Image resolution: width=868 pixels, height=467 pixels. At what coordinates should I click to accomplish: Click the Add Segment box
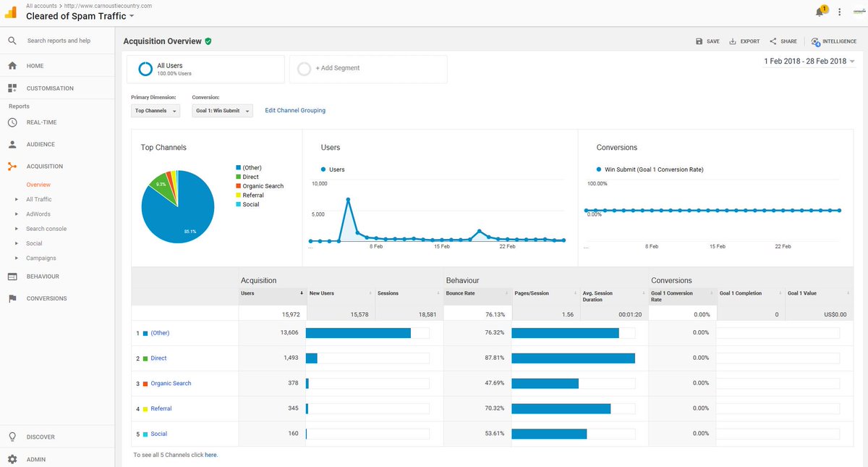(368, 68)
